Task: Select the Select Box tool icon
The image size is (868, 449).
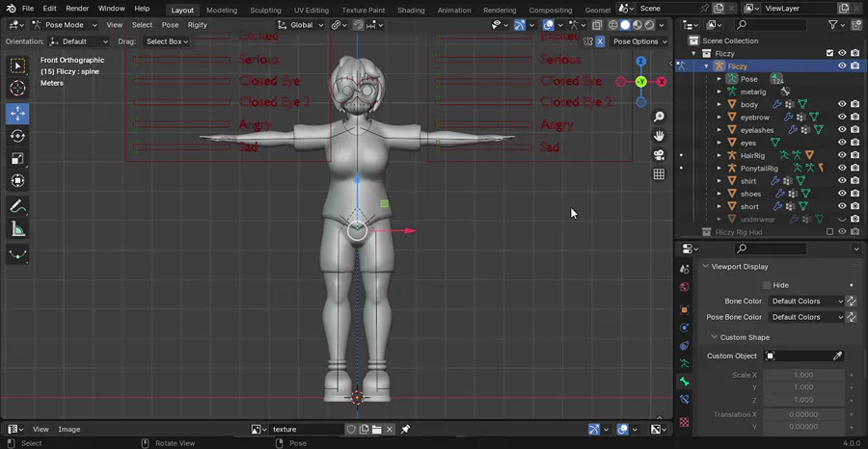Action: pos(17,66)
